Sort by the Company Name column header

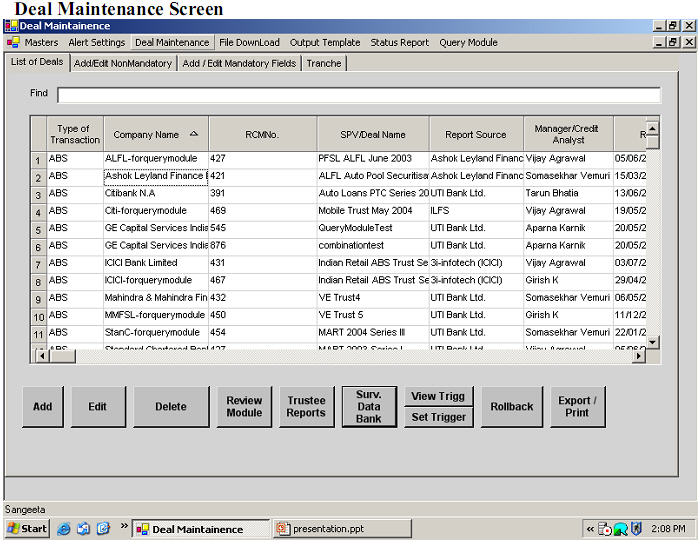155,134
